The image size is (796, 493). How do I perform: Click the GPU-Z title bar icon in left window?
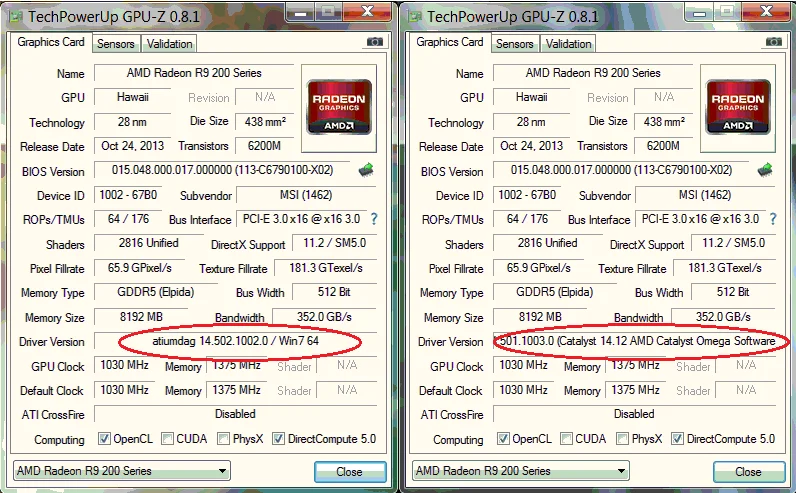pyautogui.click(x=16, y=17)
